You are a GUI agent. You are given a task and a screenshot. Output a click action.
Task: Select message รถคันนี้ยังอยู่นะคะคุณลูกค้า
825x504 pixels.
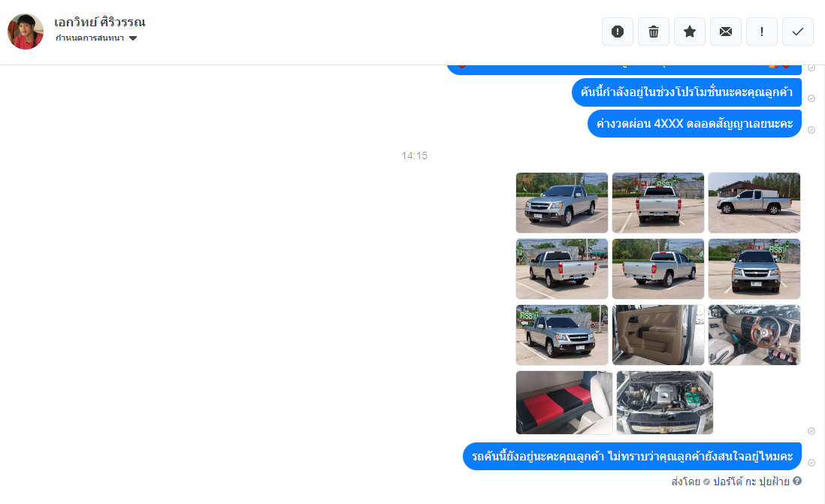pyautogui.click(x=632, y=456)
